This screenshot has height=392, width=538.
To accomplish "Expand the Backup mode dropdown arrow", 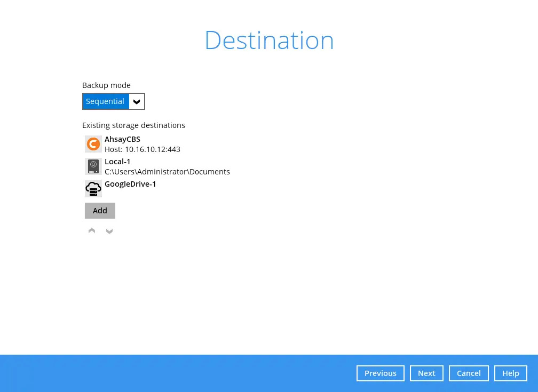I will 137,101.
